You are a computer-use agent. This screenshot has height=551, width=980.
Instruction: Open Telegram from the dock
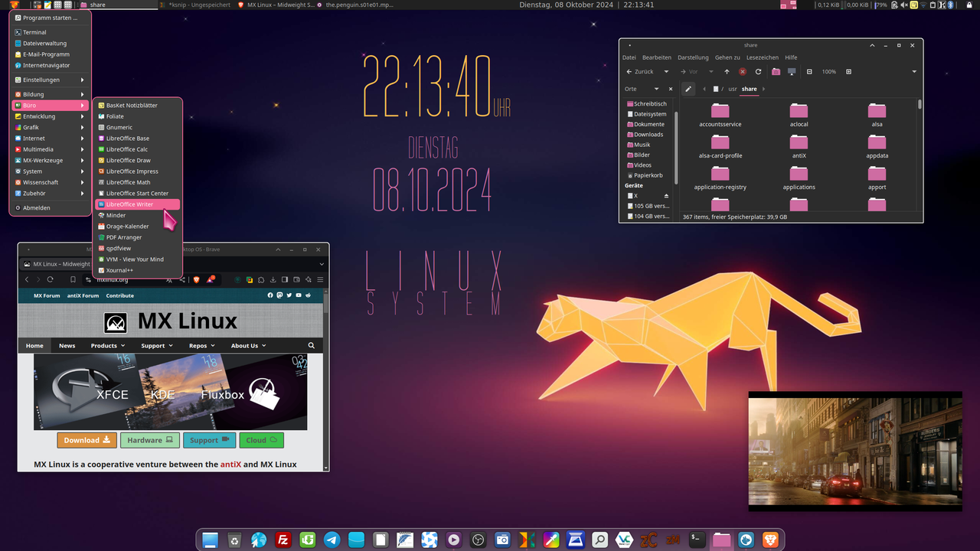[x=332, y=540]
